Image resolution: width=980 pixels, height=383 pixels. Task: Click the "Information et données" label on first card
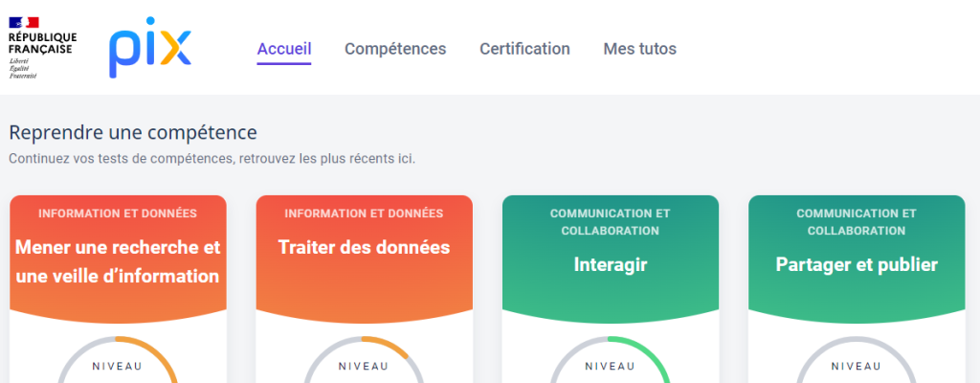118,214
